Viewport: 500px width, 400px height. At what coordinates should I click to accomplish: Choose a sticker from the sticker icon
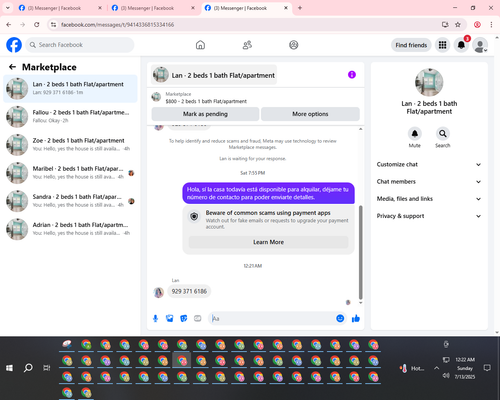click(184, 319)
